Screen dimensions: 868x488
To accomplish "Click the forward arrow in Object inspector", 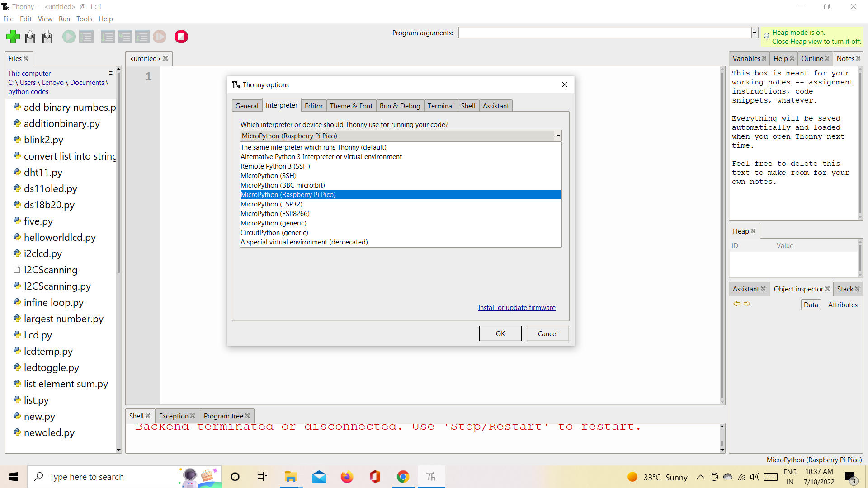I will (747, 304).
